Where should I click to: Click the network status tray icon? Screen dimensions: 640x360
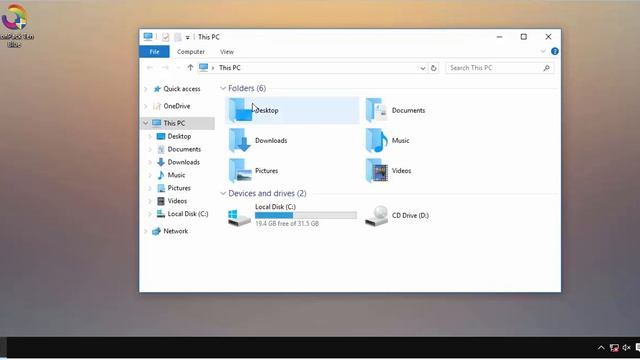614,348
